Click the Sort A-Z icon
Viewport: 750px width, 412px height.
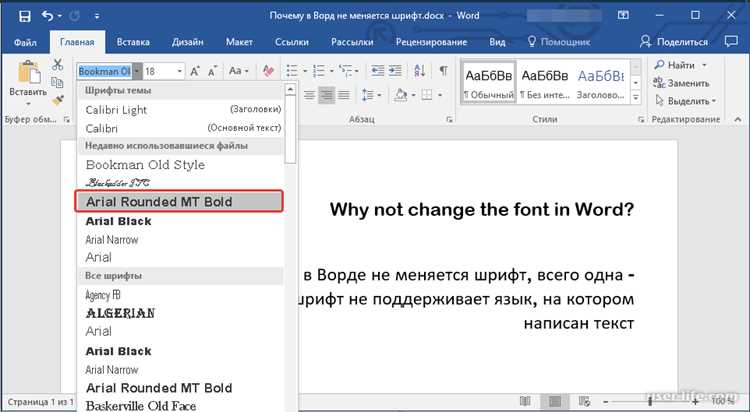tap(419, 71)
